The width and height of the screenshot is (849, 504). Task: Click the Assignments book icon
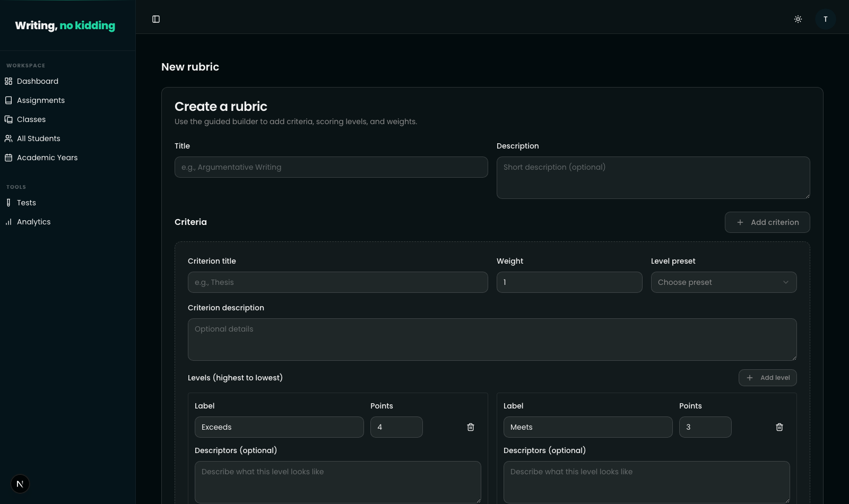click(x=8, y=100)
